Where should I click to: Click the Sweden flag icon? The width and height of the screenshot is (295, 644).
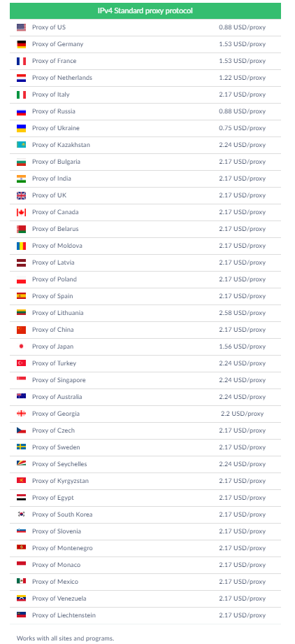click(x=22, y=447)
